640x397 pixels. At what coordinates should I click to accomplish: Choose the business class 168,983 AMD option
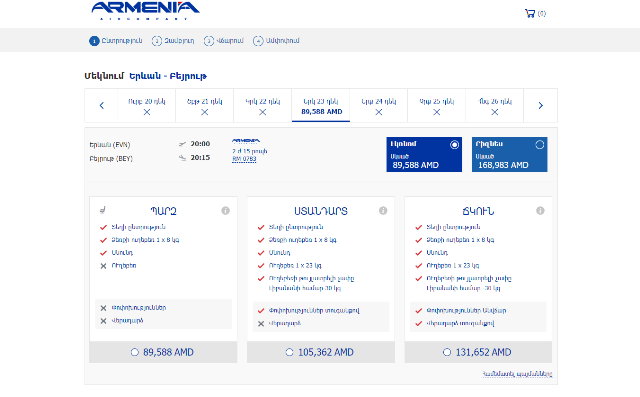[x=509, y=154]
